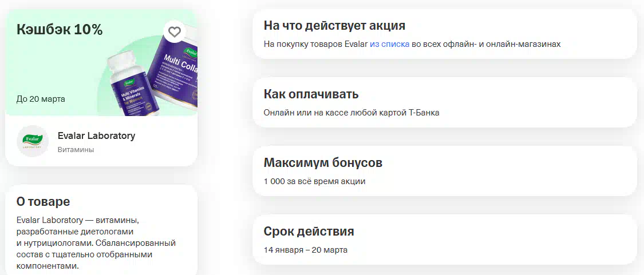644x275 pixels.
Task: Click the "О товаре" section heading
Action: (x=43, y=201)
